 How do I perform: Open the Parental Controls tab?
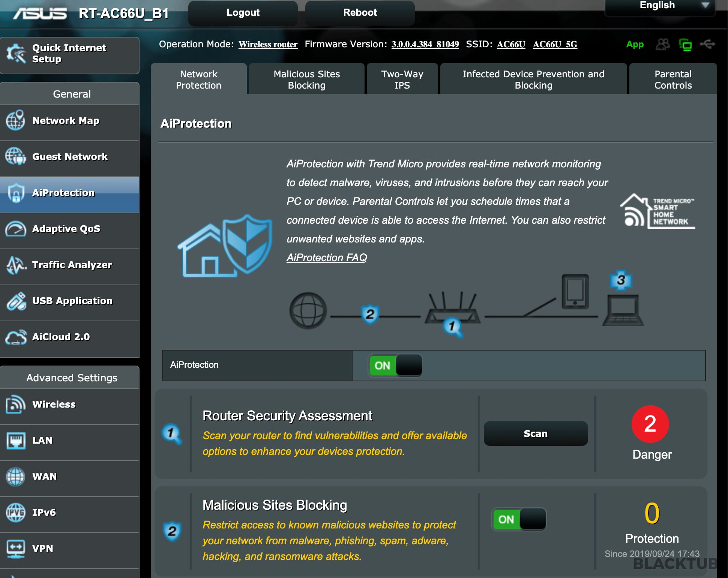click(673, 80)
